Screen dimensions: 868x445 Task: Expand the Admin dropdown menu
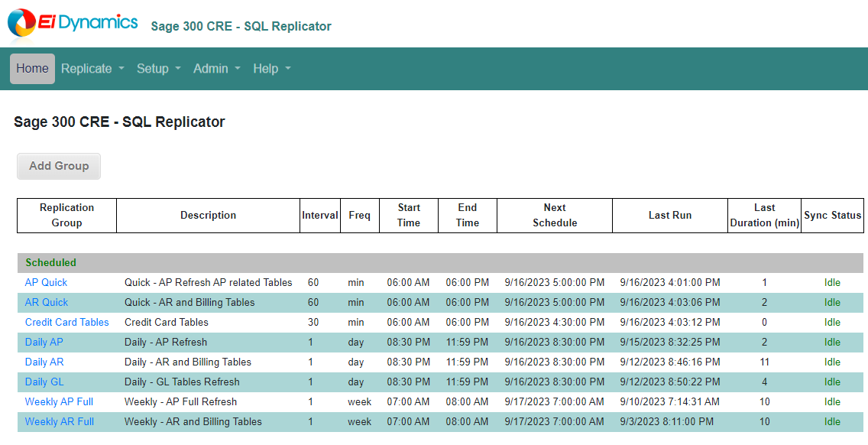click(x=216, y=69)
